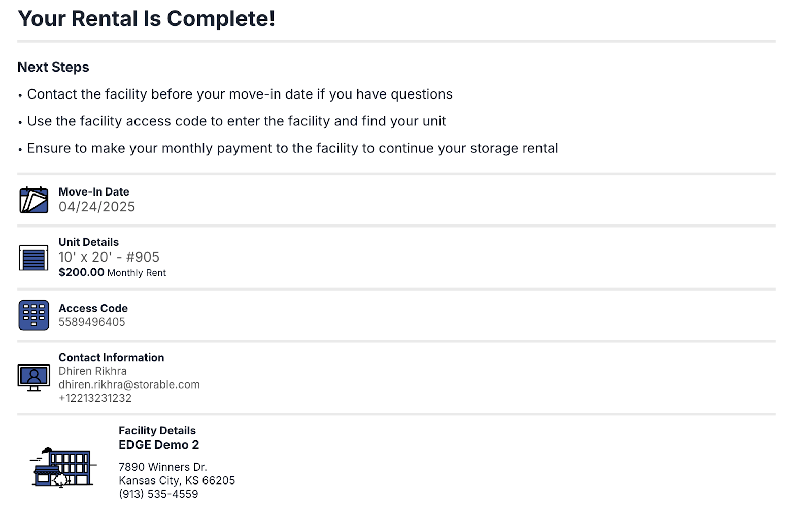Click the contact phone number +12213231232

(x=95, y=398)
